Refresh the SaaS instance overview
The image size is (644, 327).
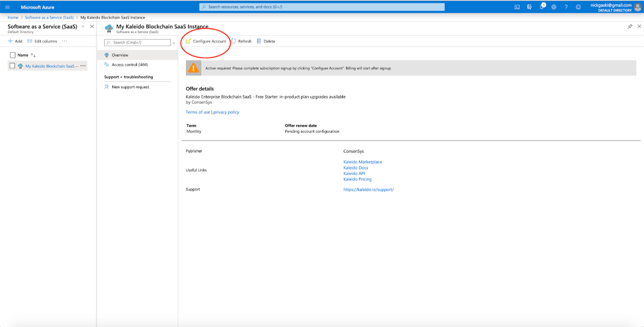241,41
